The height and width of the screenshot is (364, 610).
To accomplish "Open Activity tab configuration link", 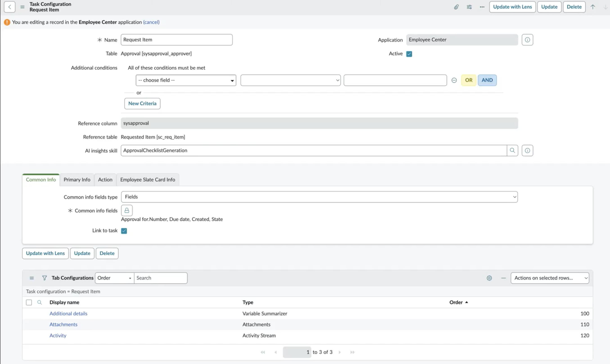I will [x=58, y=335].
